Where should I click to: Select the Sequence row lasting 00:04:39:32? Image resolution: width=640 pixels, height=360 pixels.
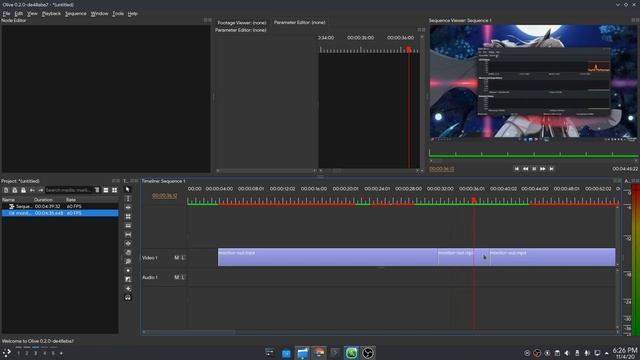pos(60,207)
